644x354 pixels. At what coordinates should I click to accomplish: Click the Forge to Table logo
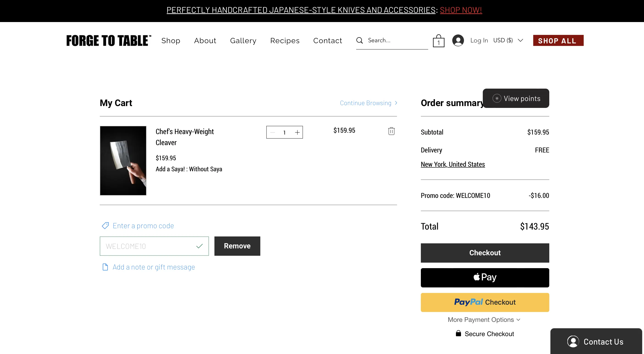pos(108,41)
